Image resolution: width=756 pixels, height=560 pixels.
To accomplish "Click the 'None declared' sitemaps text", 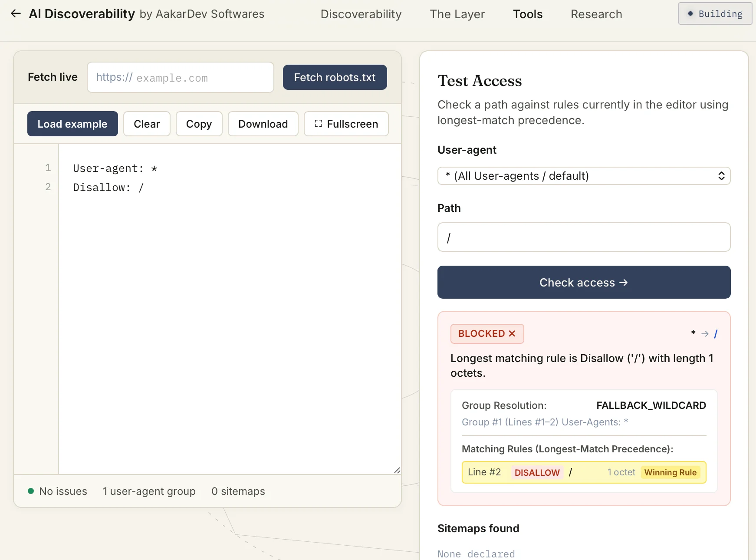I will tap(476, 554).
